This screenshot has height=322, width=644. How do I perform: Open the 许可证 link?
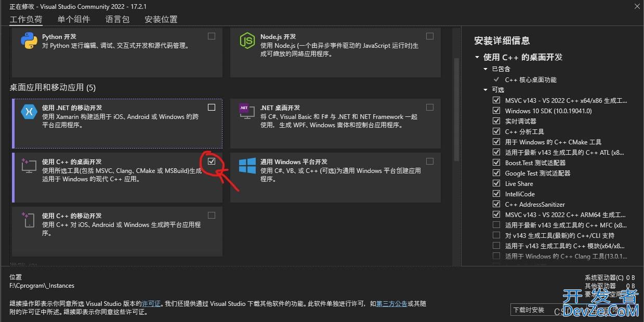pyautogui.click(x=151, y=303)
